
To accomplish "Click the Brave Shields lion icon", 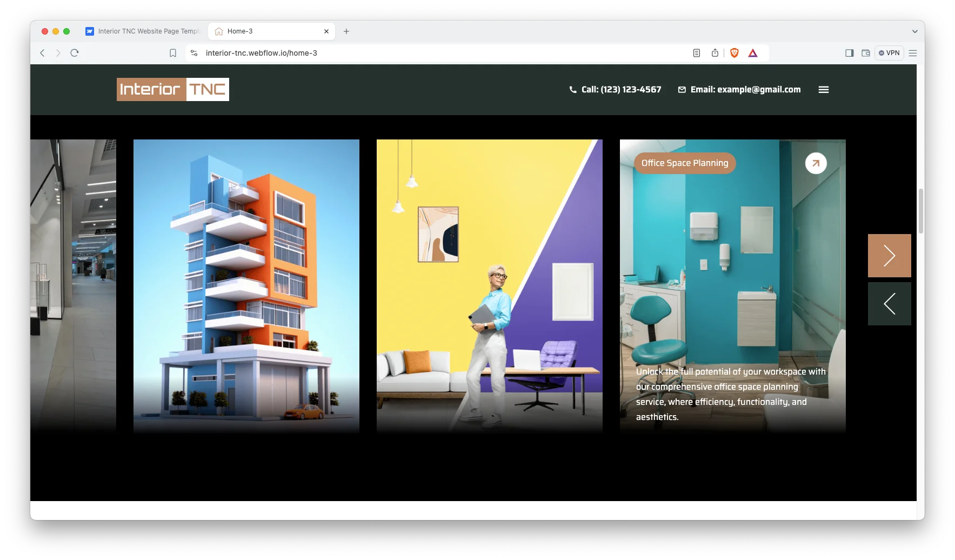I will click(x=734, y=53).
